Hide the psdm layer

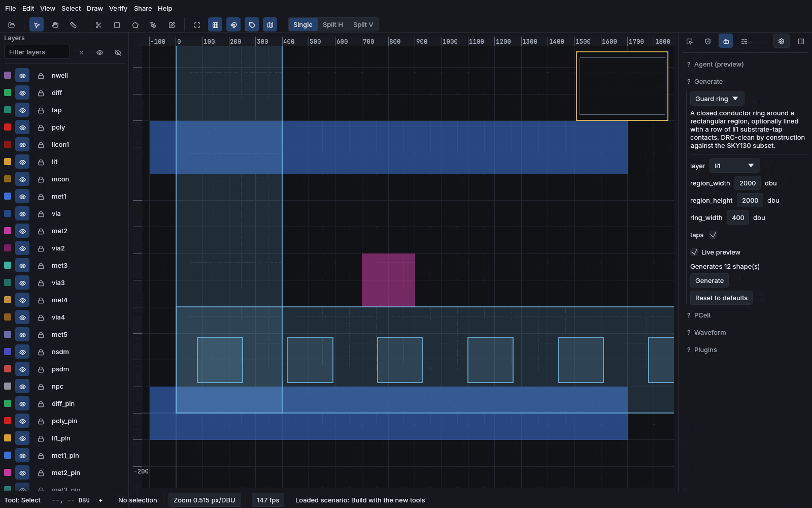click(x=22, y=369)
